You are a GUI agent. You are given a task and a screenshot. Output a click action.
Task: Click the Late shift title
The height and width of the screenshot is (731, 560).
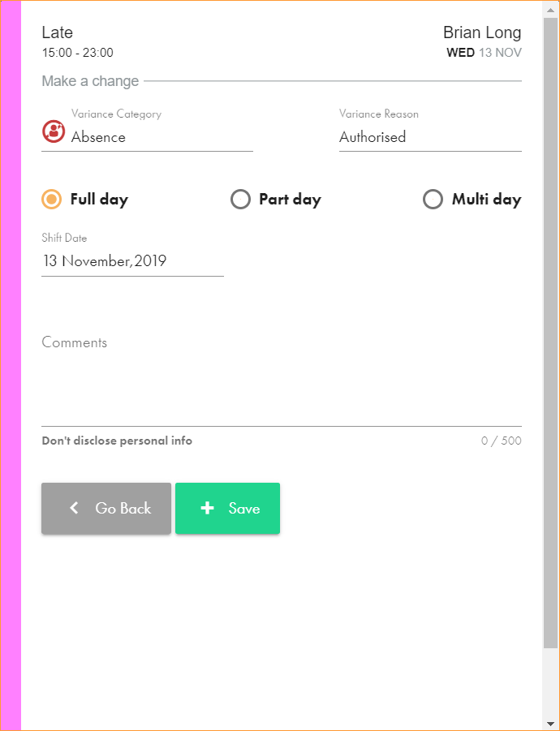[58, 32]
